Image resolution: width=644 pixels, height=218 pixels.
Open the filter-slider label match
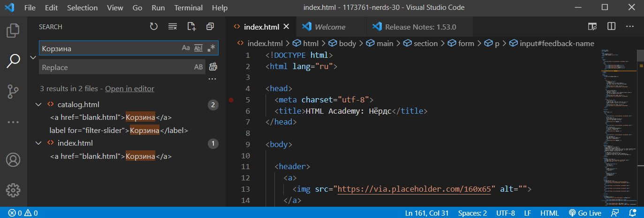[119, 130]
